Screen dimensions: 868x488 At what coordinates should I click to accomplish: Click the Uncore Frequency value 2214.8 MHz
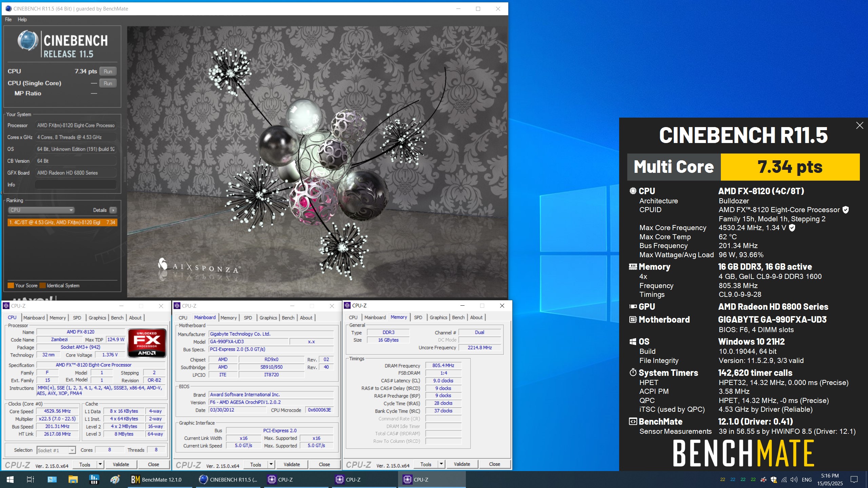479,347
